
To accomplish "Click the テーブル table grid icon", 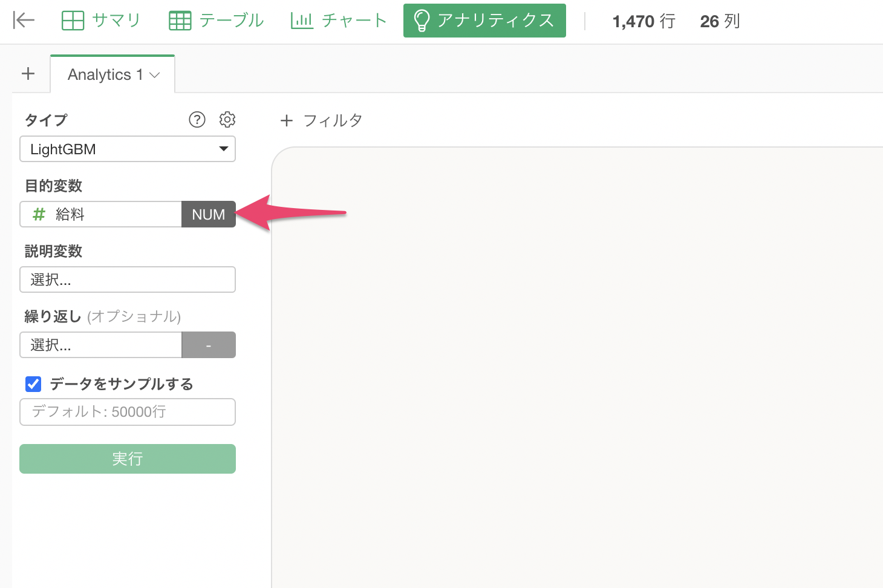I will coord(180,21).
